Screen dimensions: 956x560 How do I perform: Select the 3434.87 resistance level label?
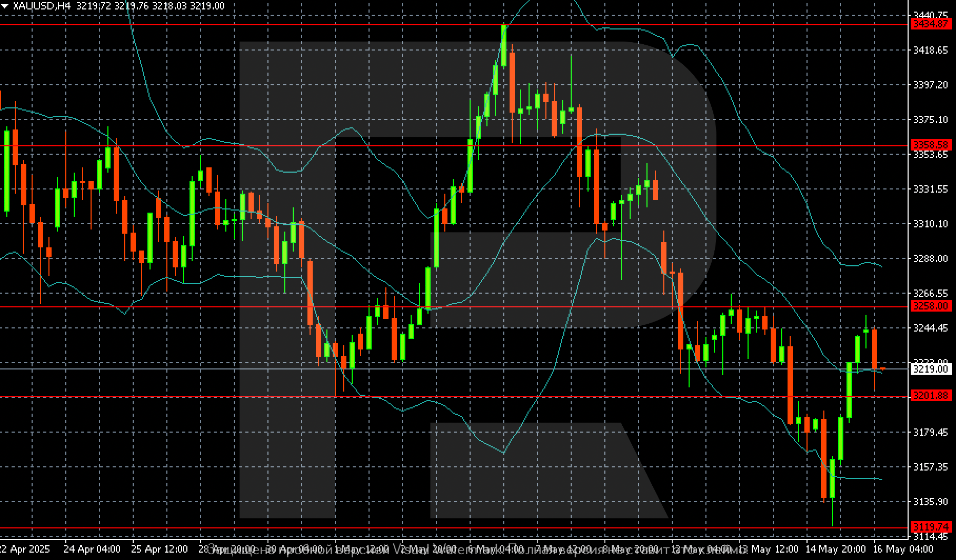(931, 24)
